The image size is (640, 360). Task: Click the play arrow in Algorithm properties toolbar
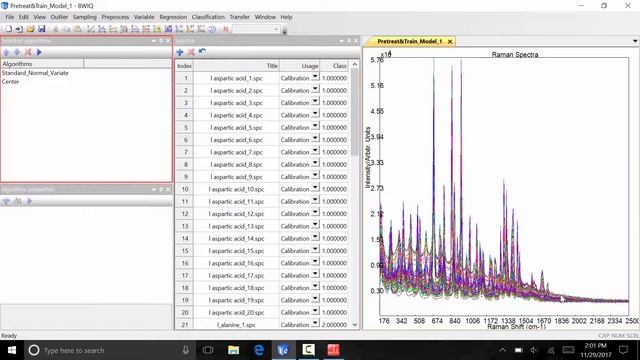click(29, 201)
